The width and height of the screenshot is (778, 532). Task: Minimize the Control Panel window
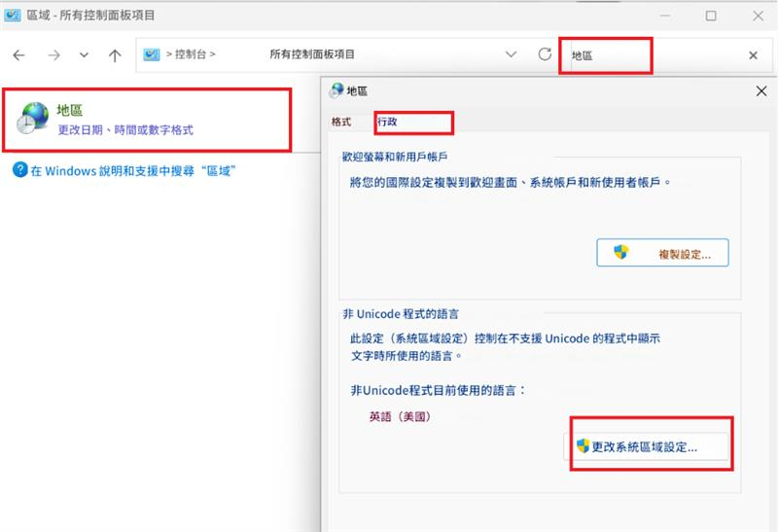[x=665, y=16]
